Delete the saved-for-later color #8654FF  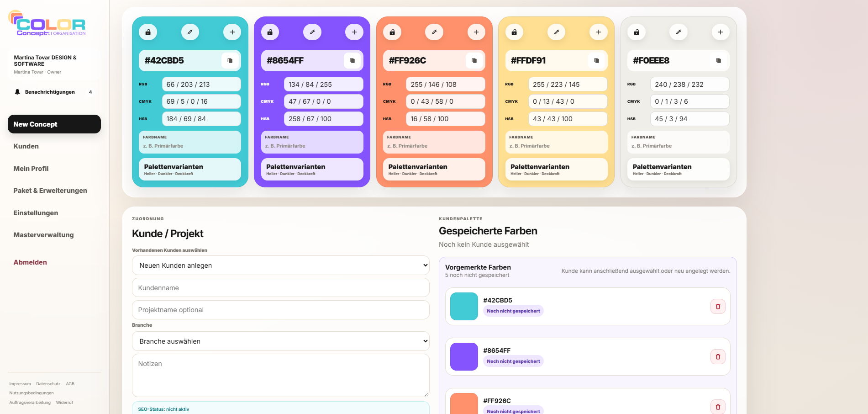(x=718, y=357)
